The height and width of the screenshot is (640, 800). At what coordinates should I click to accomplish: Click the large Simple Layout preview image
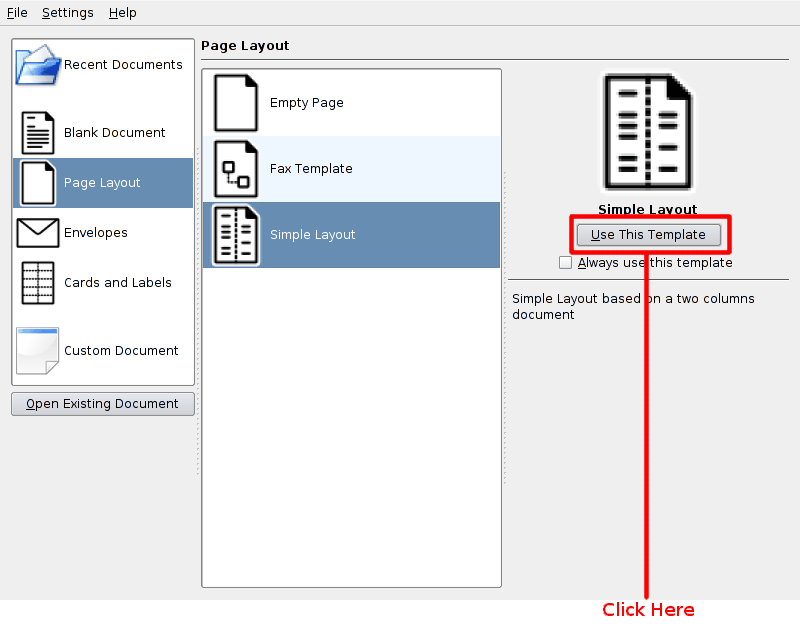tap(648, 132)
